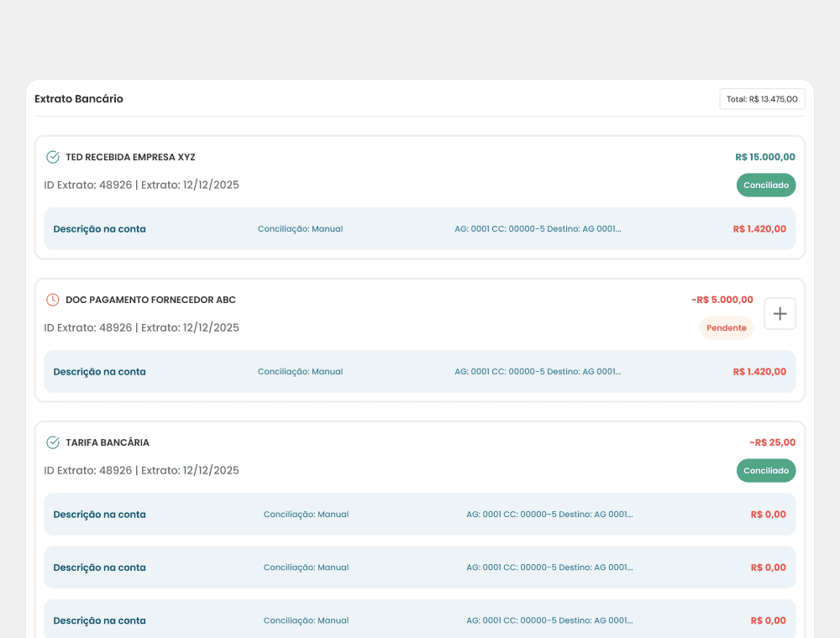Screen dimensions: 840x638
Task: Click Conciliação: Manual in DOC PAGAMENTO card
Action: pos(300,371)
